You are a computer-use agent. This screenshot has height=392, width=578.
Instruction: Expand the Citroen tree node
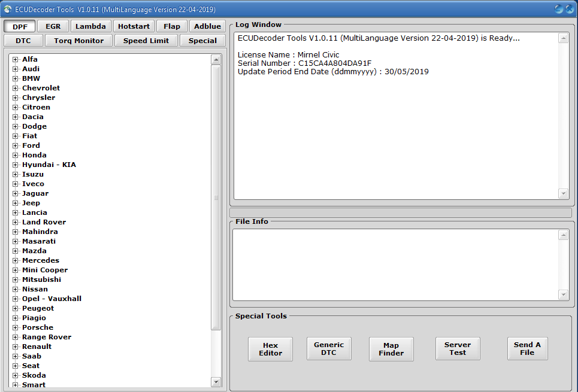coord(15,107)
